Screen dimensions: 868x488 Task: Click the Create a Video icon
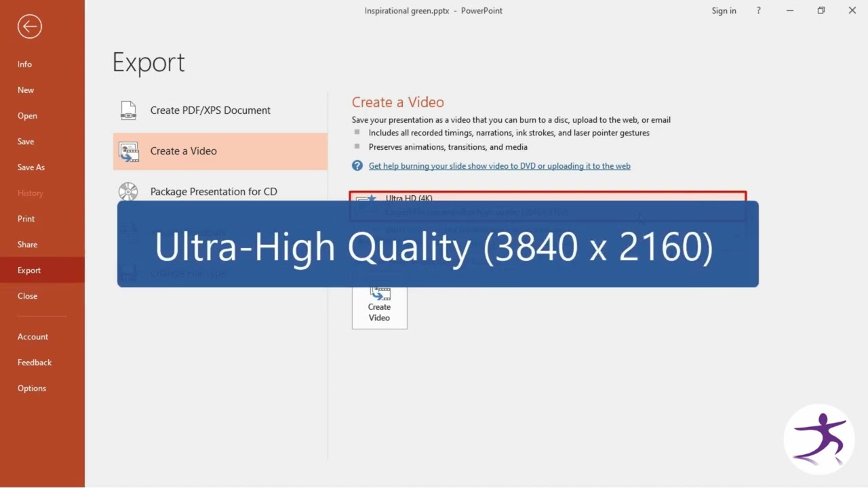point(128,152)
